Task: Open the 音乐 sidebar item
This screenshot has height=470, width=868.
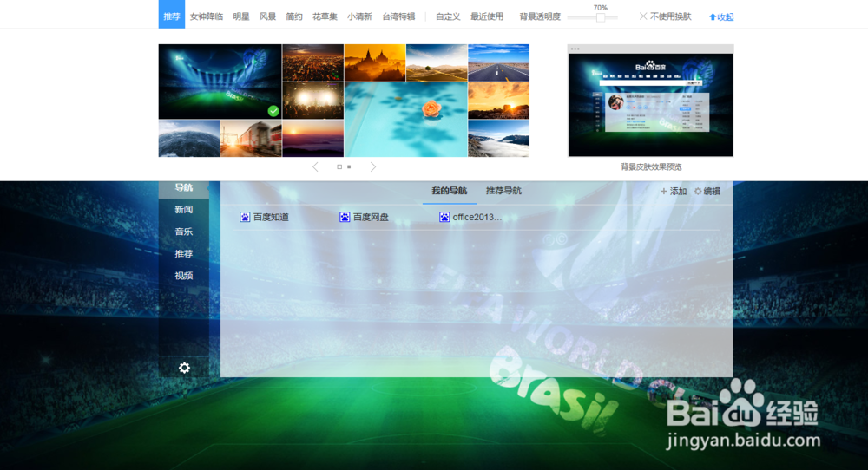Action: tap(184, 232)
